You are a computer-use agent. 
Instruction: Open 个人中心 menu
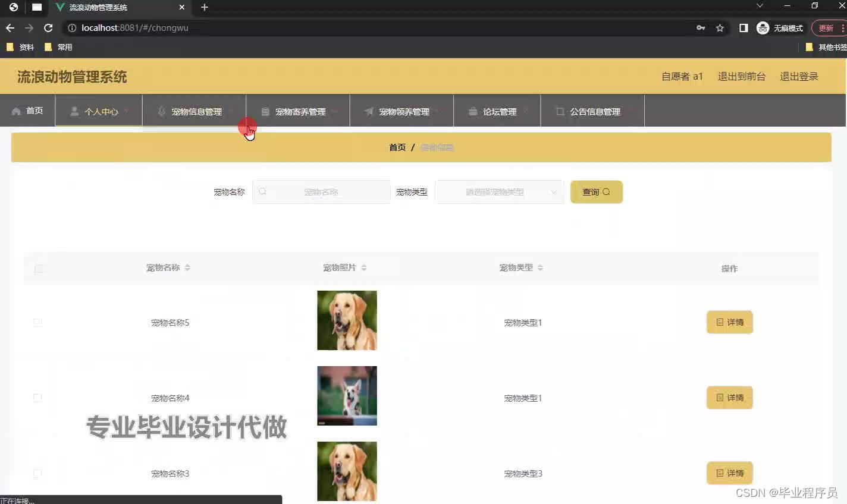tap(99, 111)
